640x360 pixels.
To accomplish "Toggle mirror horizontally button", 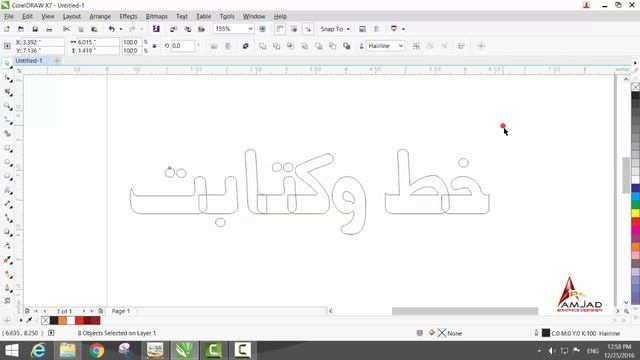I will tap(214, 46).
